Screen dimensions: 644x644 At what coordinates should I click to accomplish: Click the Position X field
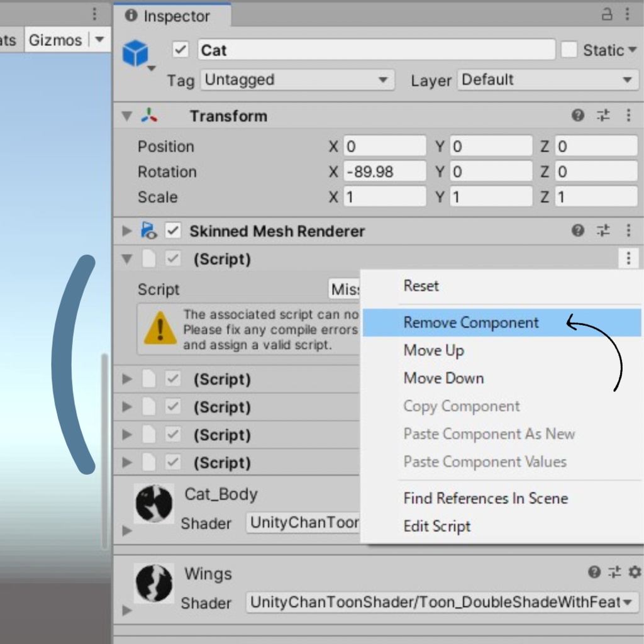(384, 146)
